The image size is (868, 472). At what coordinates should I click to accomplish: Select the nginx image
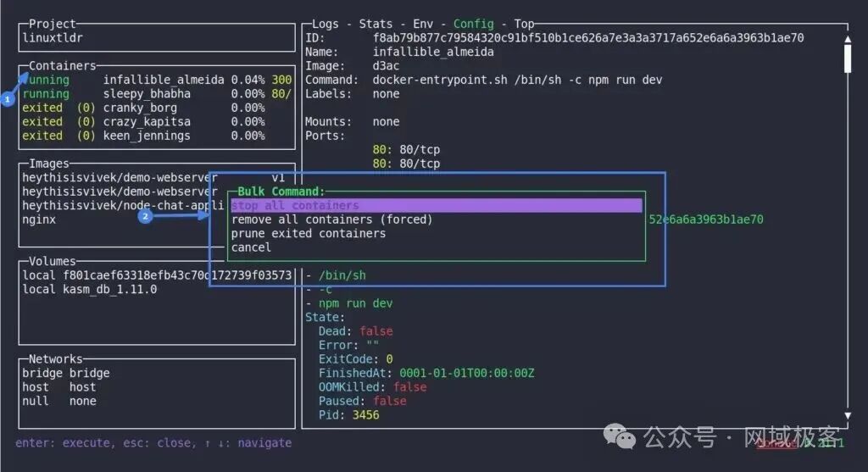point(39,219)
